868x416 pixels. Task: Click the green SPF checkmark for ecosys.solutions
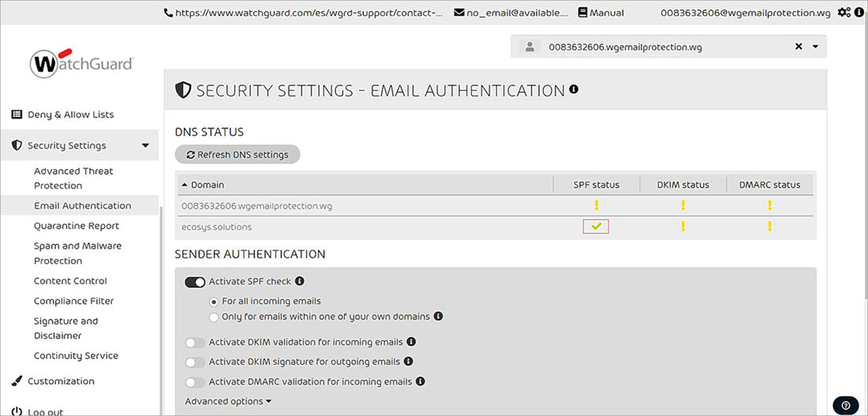point(596,227)
